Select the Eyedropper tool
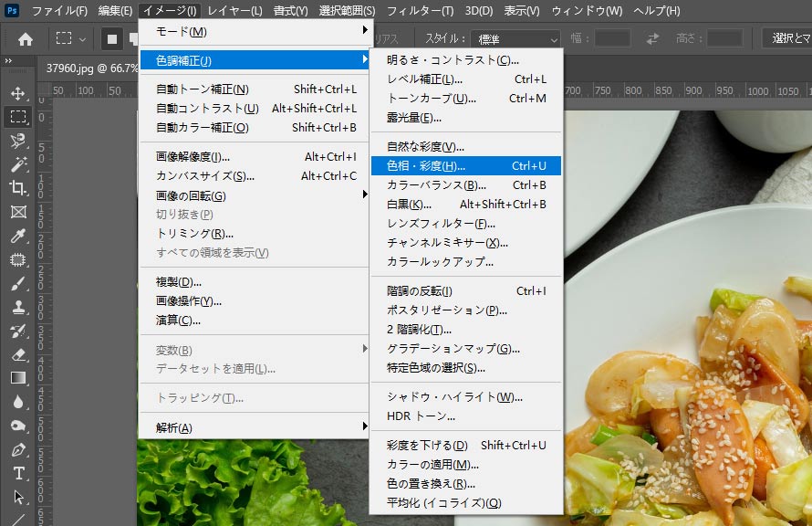Image resolution: width=812 pixels, height=526 pixels. (x=18, y=236)
